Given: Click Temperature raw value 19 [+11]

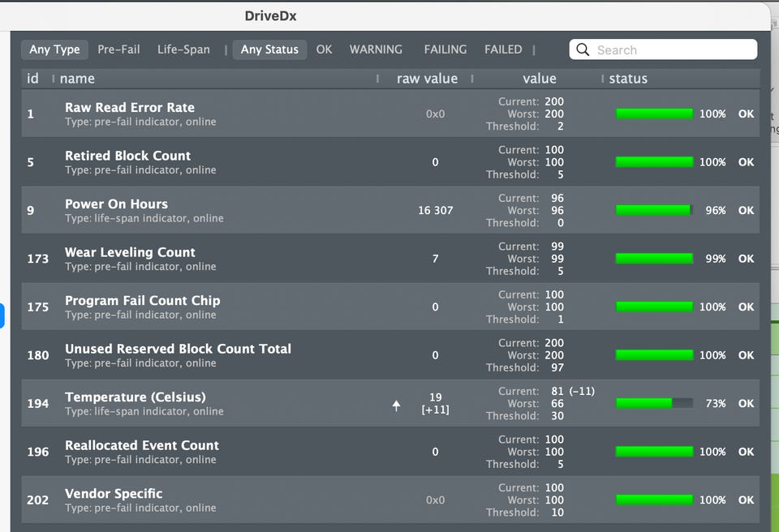Looking at the screenshot, I should point(435,403).
